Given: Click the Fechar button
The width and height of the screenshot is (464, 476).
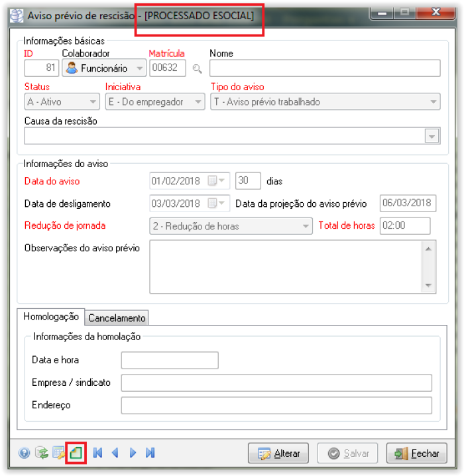Looking at the screenshot, I should (x=416, y=453).
